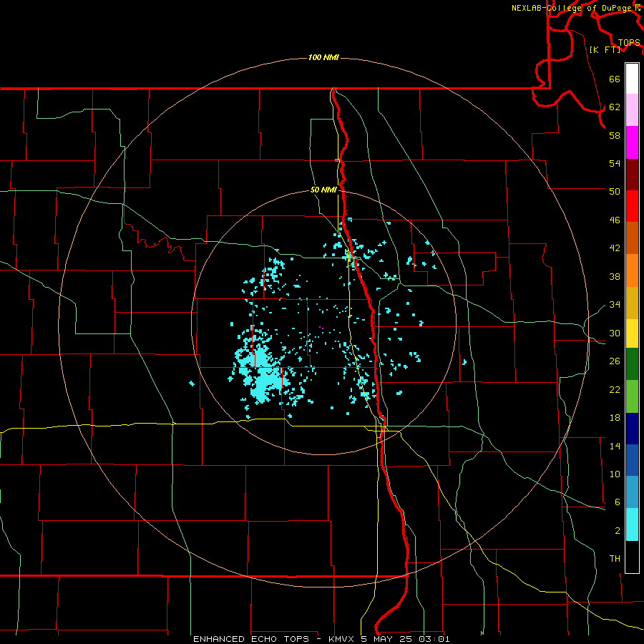This screenshot has width=644, height=644.
Task: Click the 03:01 timestamp in the caption
Action: click(434, 639)
